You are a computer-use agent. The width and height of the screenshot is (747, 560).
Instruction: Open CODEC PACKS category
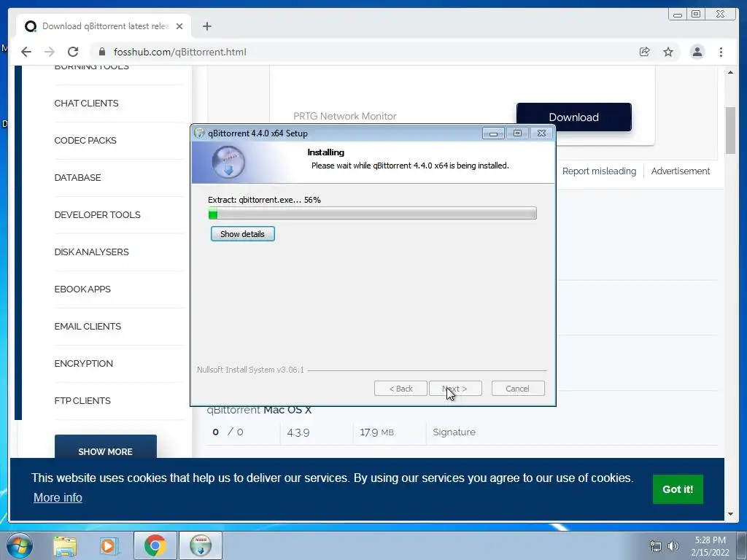(x=85, y=141)
